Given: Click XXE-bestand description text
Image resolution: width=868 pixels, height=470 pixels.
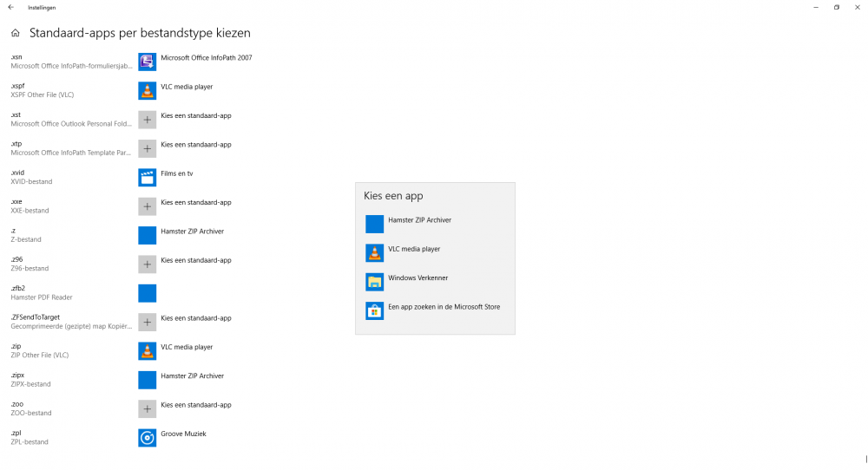Looking at the screenshot, I should pyautogui.click(x=30, y=211).
